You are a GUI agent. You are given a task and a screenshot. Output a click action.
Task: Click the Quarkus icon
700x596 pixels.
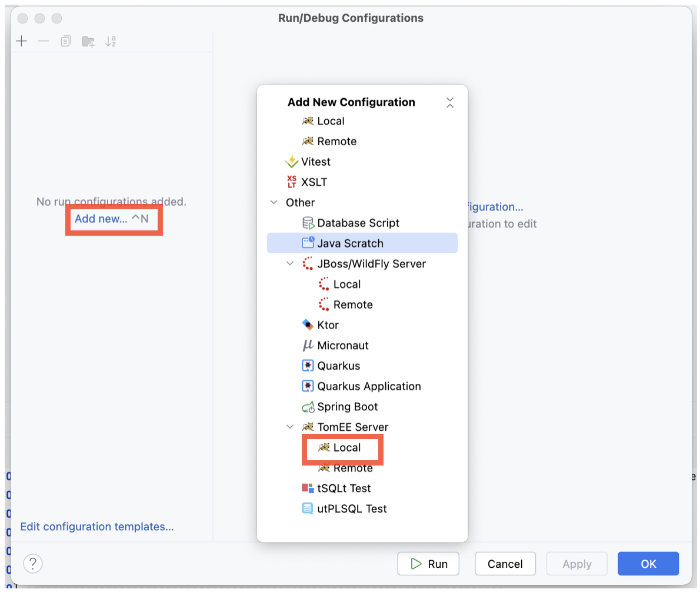[308, 366]
